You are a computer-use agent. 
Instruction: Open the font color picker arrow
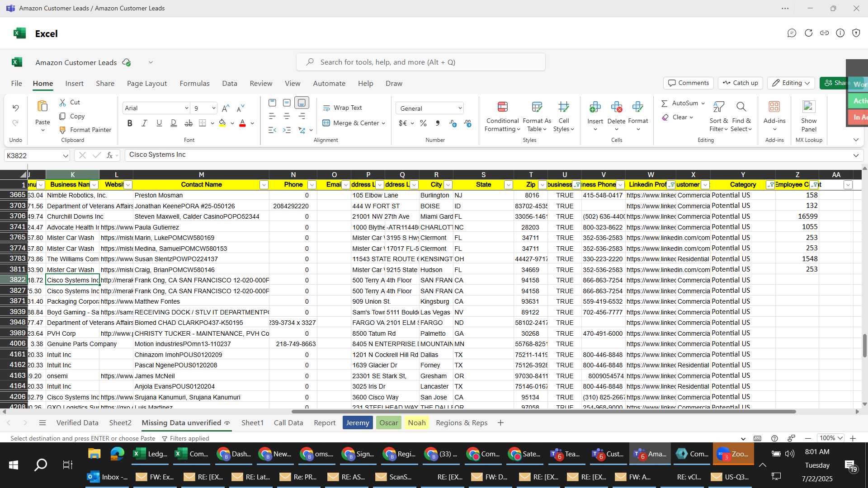point(252,123)
